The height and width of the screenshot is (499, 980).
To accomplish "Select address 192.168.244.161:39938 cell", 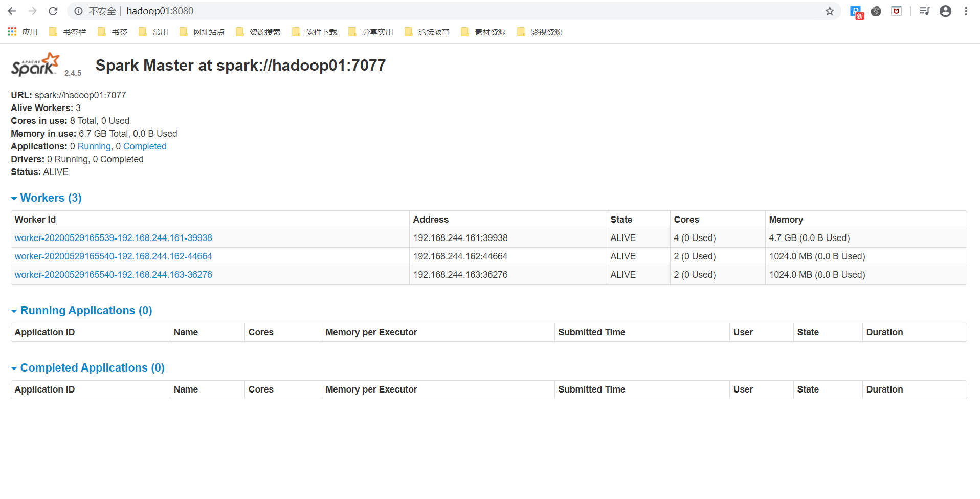I will click(508, 238).
